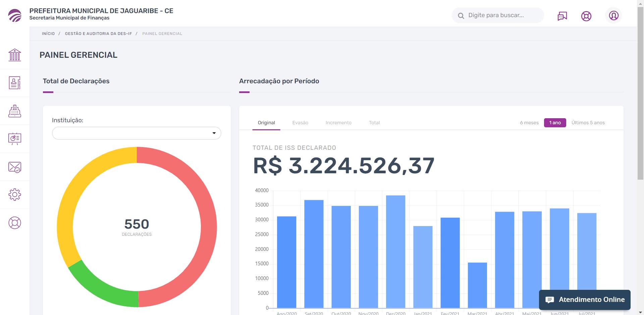Switch to the Evasão tab
This screenshot has width=644, height=315.
[x=300, y=123]
